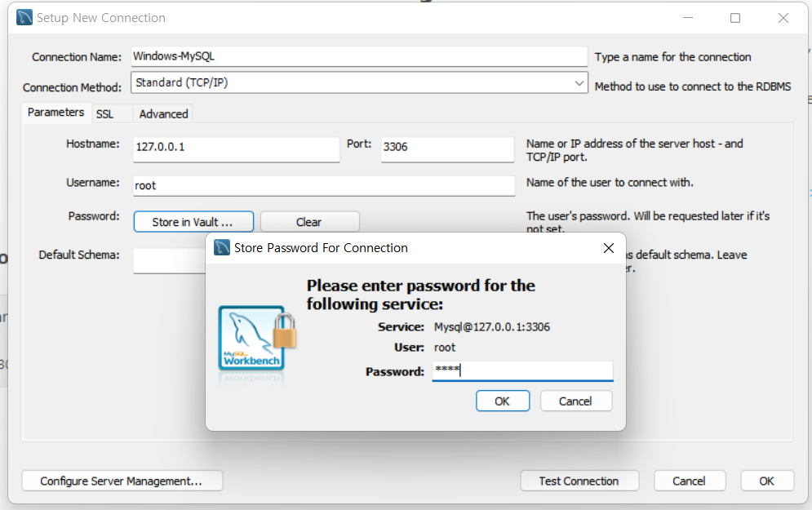This screenshot has height=510, width=812.
Task: Click the Username field containing root
Action: pos(324,186)
